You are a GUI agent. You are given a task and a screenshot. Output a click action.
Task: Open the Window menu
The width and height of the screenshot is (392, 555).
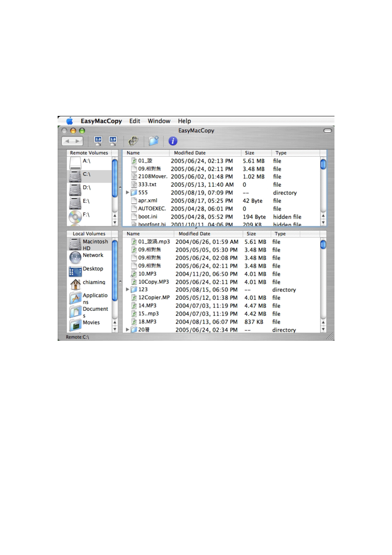coord(159,121)
